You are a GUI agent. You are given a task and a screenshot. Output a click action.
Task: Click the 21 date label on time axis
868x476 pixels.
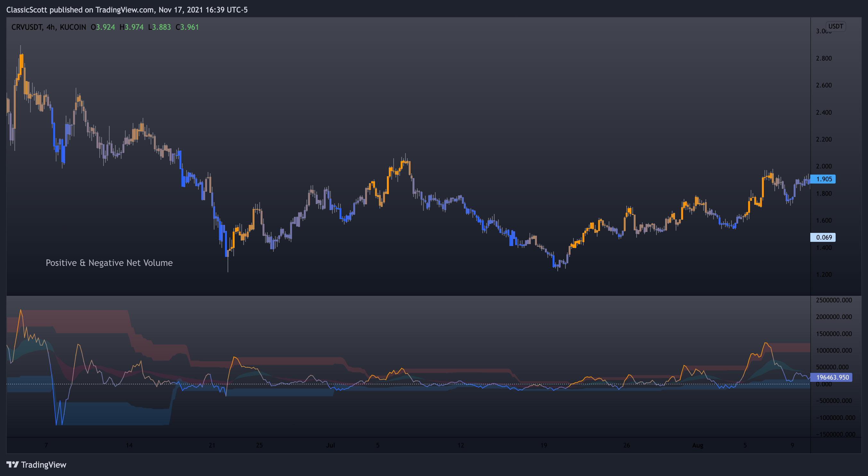pyautogui.click(x=212, y=445)
